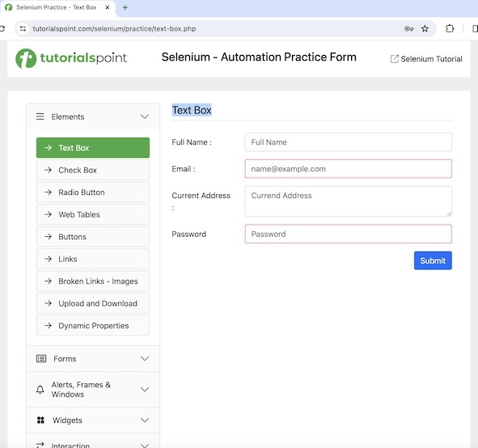
Task: Select Radio Button in the sidebar
Action: (x=93, y=192)
